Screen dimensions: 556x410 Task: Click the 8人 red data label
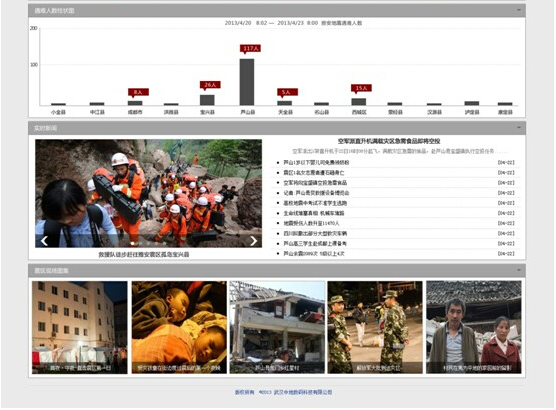click(138, 93)
